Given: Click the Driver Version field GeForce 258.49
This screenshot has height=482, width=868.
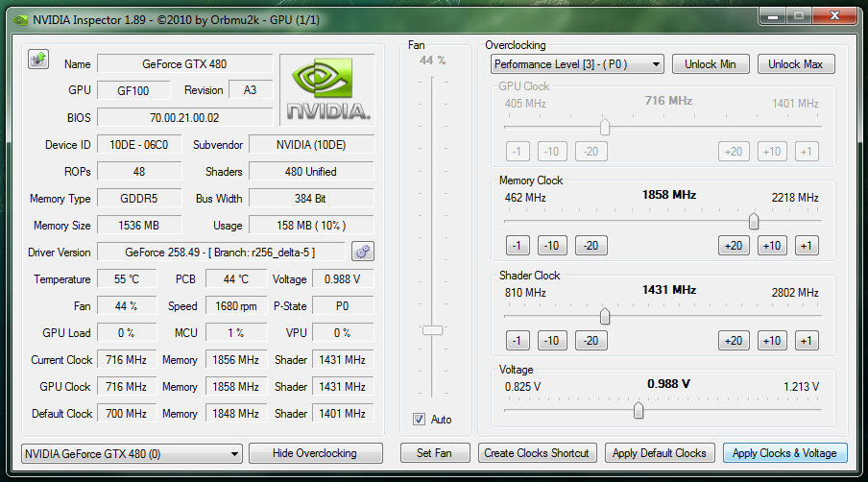Looking at the screenshot, I should click(220, 253).
